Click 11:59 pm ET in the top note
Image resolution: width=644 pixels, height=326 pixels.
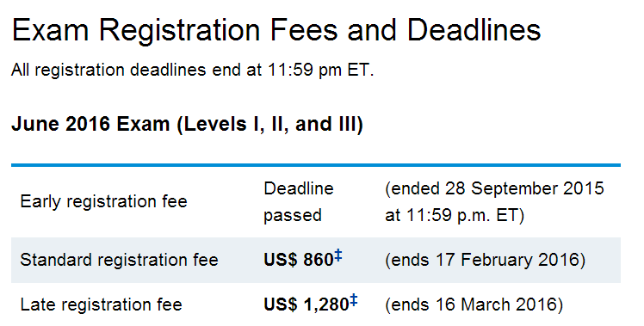(x=320, y=70)
